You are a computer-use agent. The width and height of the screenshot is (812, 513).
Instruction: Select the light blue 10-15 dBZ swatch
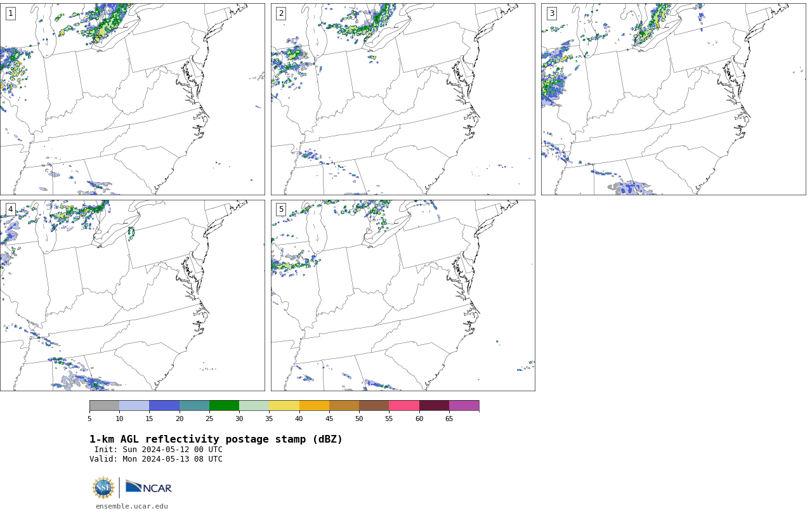point(134,406)
